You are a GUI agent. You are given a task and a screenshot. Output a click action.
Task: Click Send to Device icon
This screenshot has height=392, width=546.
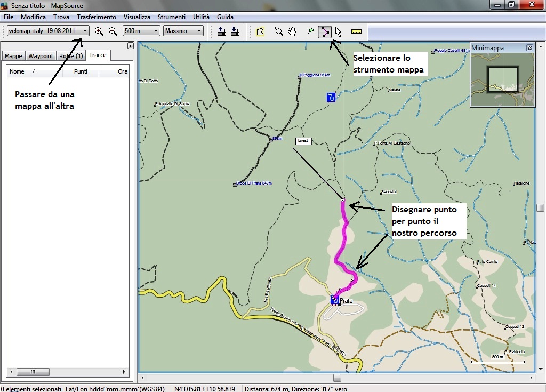pyautogui.click(x=221, y=31)
